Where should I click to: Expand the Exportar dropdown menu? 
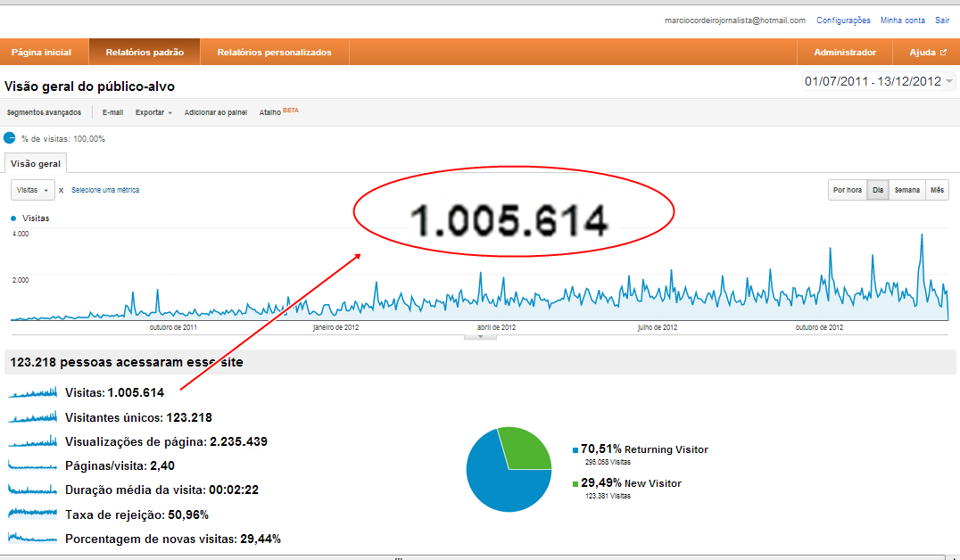153,112
